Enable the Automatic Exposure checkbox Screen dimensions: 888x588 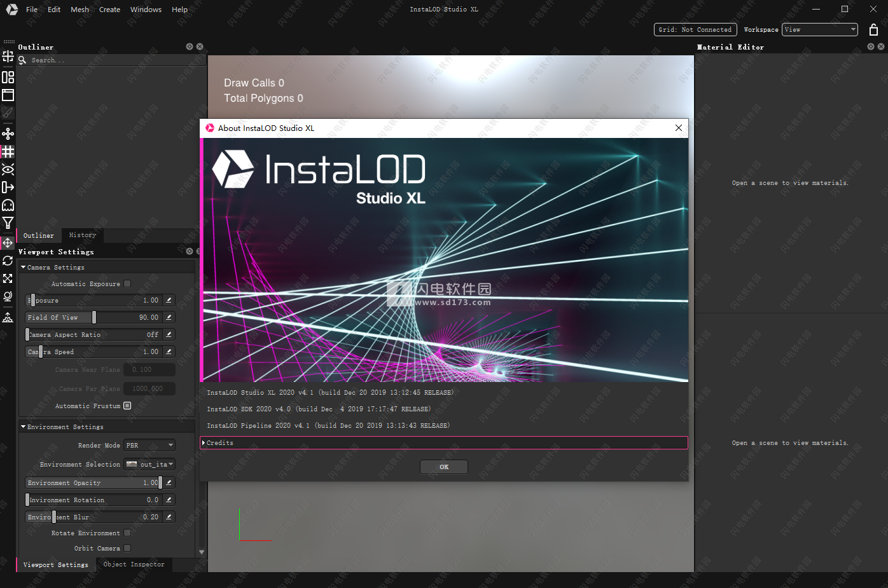tap(127, 284)
